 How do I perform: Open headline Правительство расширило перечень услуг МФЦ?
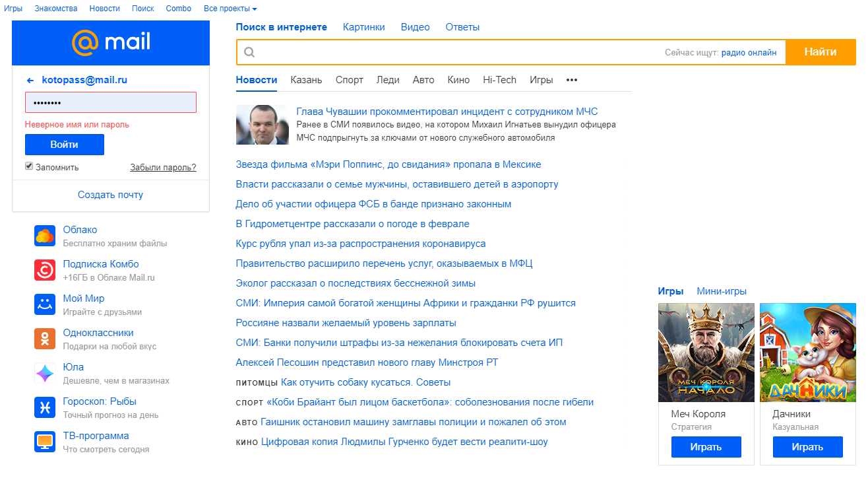pos(385,263)
